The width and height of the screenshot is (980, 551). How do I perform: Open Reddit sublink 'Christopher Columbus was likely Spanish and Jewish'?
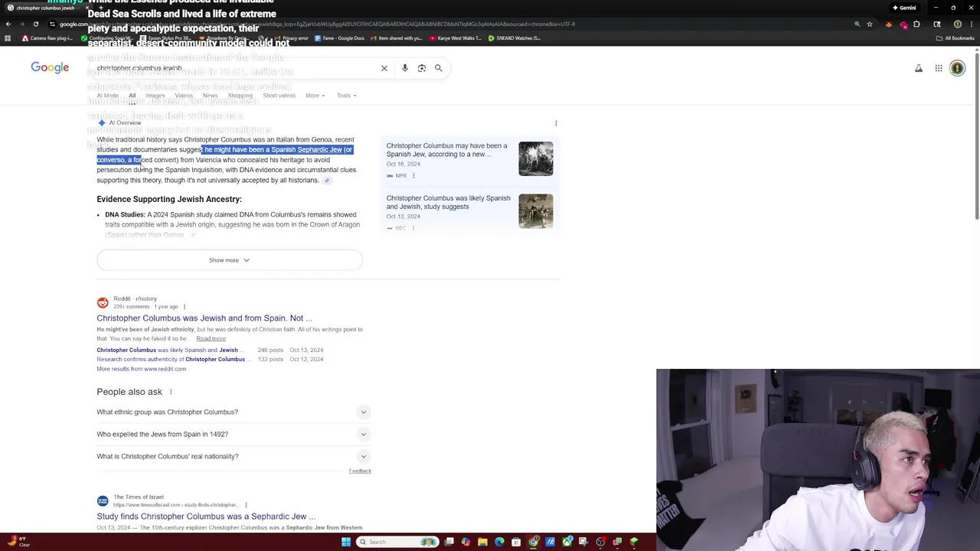click(x=167, y=350)
